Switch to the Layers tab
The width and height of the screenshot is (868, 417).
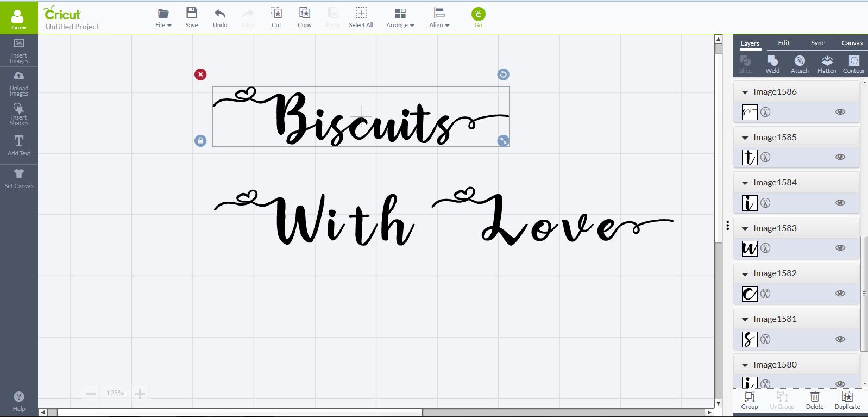750,43
